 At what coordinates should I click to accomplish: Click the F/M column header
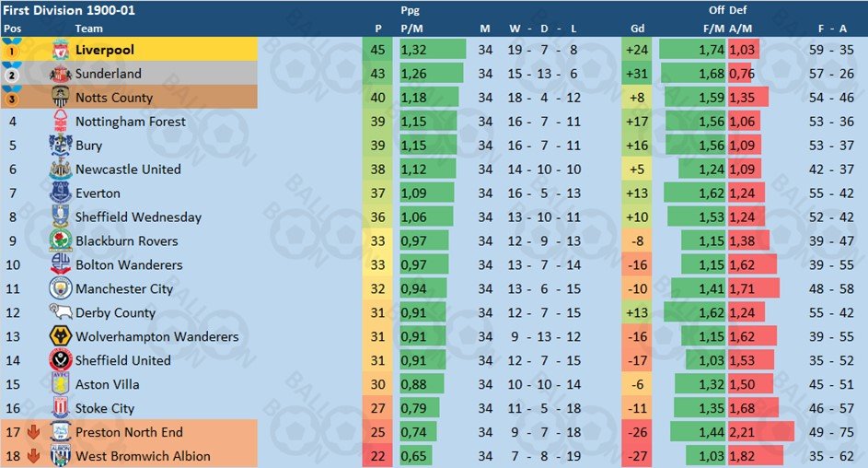coord(713,29)
